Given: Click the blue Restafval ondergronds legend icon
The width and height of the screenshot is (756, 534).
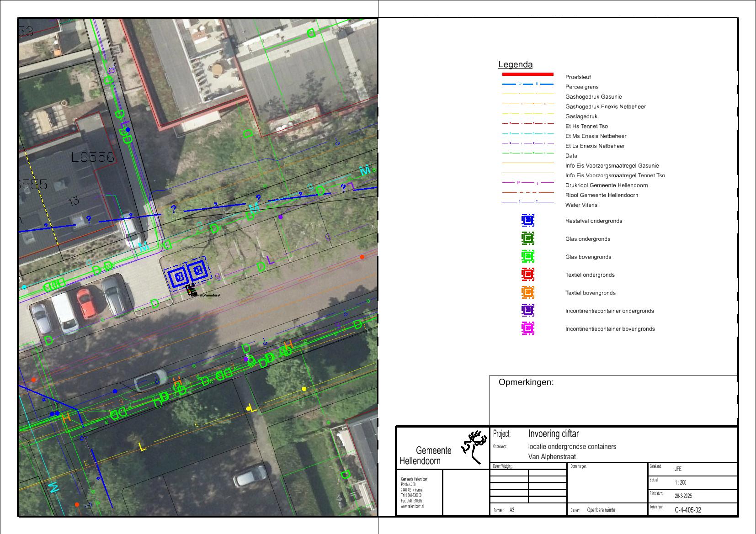Looking at the screenshot, I should (x=528, y=220).
